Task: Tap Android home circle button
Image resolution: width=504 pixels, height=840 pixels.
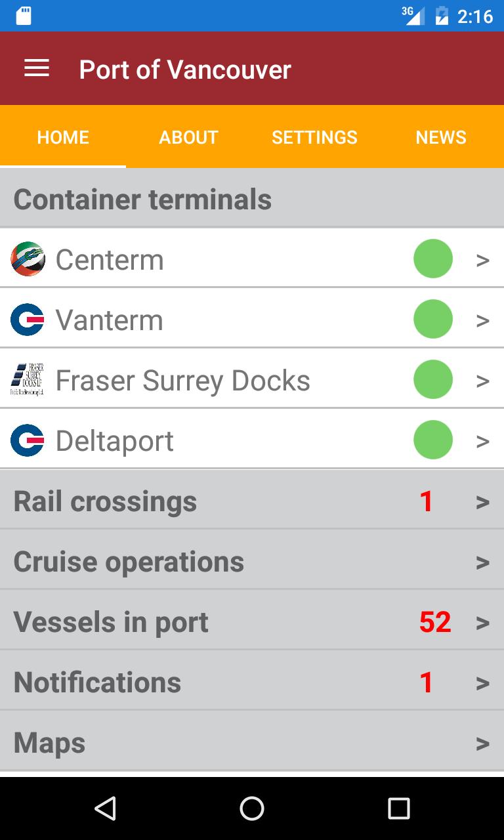Action: pos(252,808)
